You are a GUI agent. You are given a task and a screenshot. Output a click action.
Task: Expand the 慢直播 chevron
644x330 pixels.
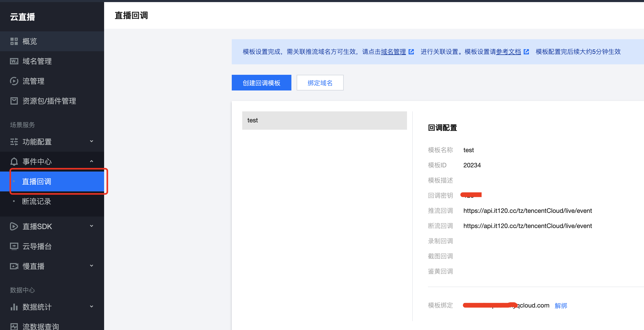tap(92, 266)
